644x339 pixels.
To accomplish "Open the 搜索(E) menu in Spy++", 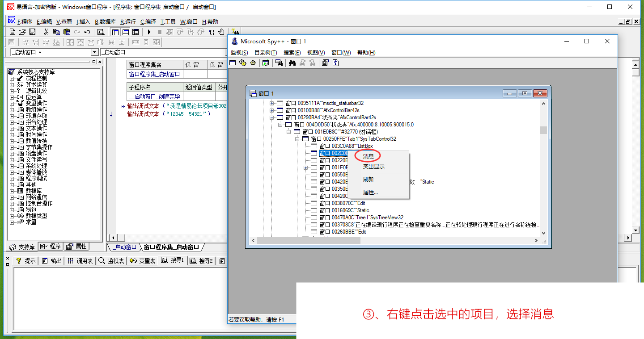I will click(292, 53).
